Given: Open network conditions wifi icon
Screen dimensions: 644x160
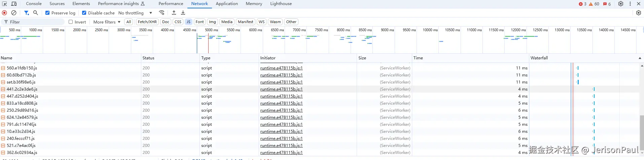Looking at the screenshot, I should (162, 13).
